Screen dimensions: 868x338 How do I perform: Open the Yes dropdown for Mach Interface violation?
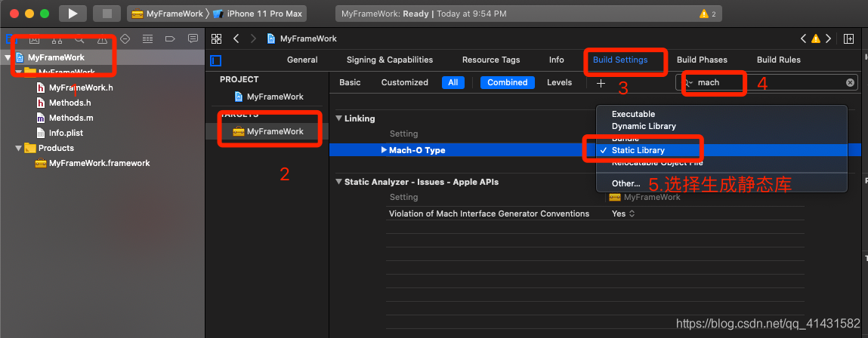coord(623,214)
